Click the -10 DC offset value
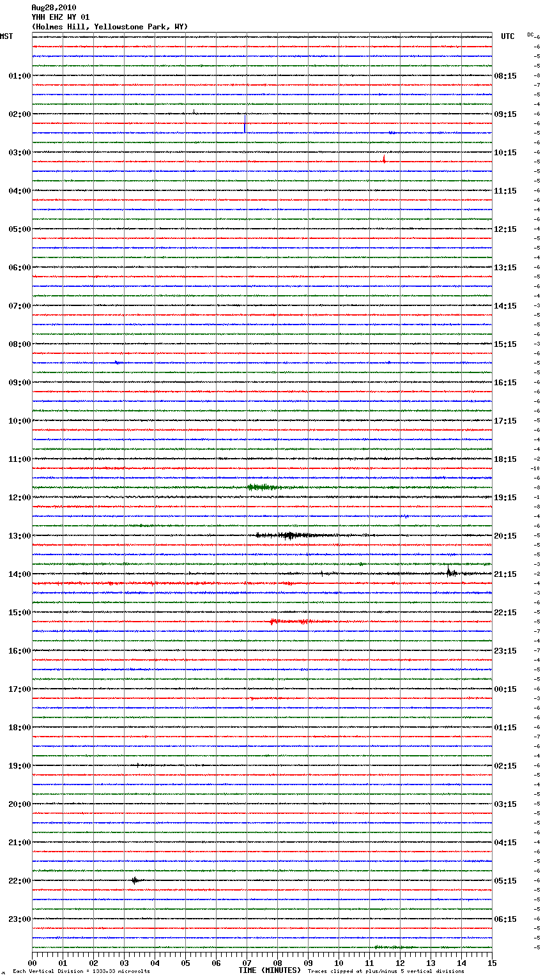The height and width of the screenshot is (980, 543). click(x=535, y=468)
